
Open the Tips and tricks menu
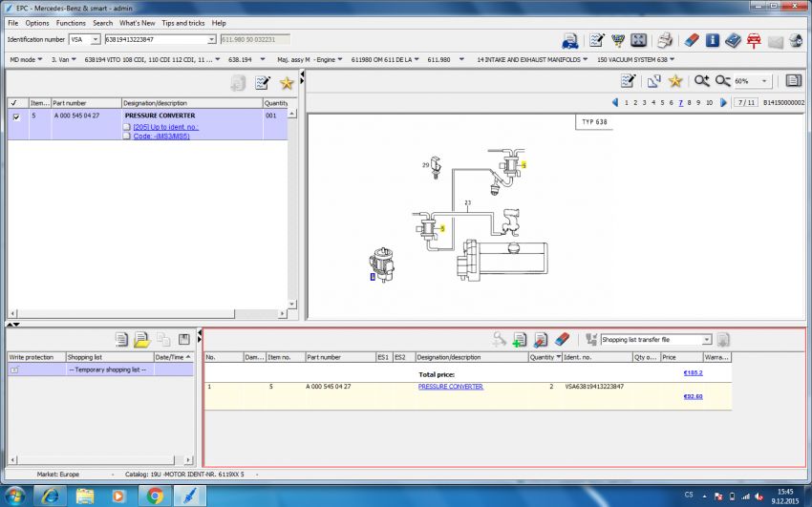point(182,23)
